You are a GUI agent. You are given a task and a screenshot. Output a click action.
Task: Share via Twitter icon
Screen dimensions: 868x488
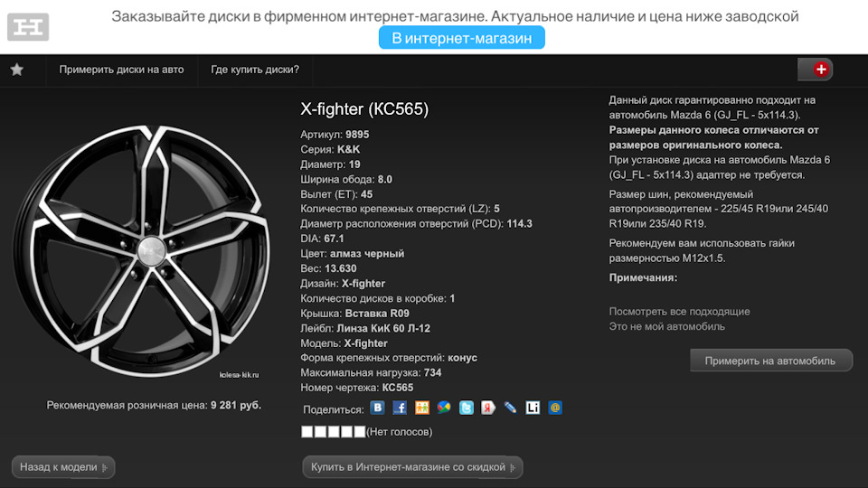pos(467,408)
